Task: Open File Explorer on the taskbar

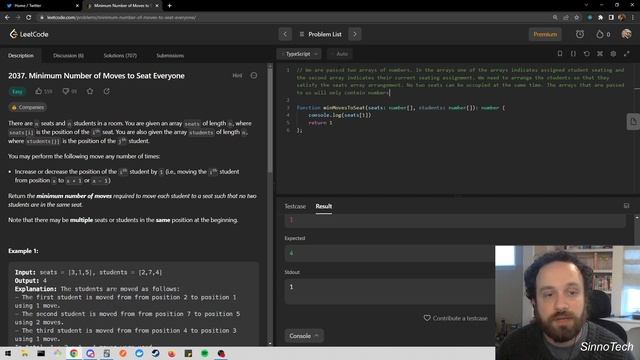Action: coord(24,353)
